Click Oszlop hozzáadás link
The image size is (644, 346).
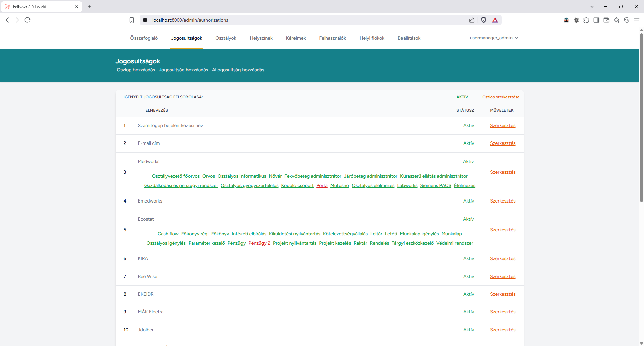(x=136, y=70)
